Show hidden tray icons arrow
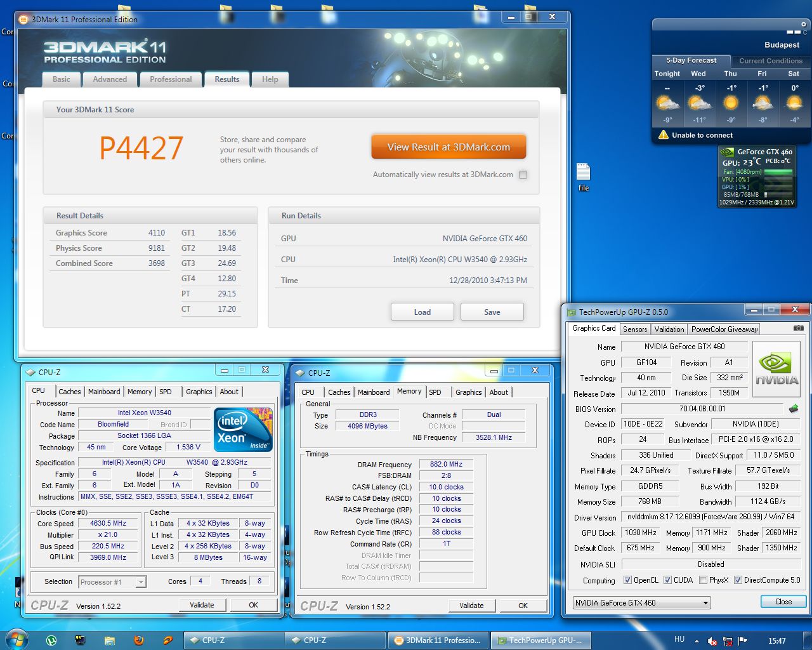The image size is (812, 650). pos(697,641)
